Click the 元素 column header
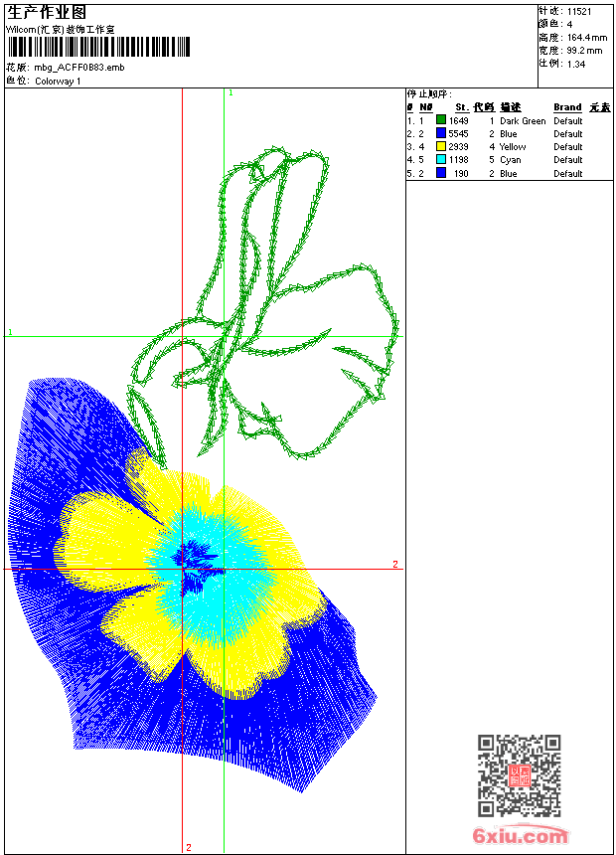 click(x=600, y=107)
